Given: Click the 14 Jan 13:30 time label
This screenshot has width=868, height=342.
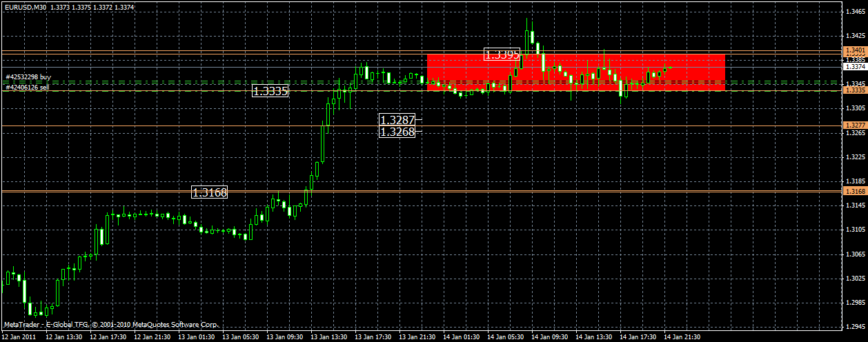Looking at the screenshot, I should 594,337.
